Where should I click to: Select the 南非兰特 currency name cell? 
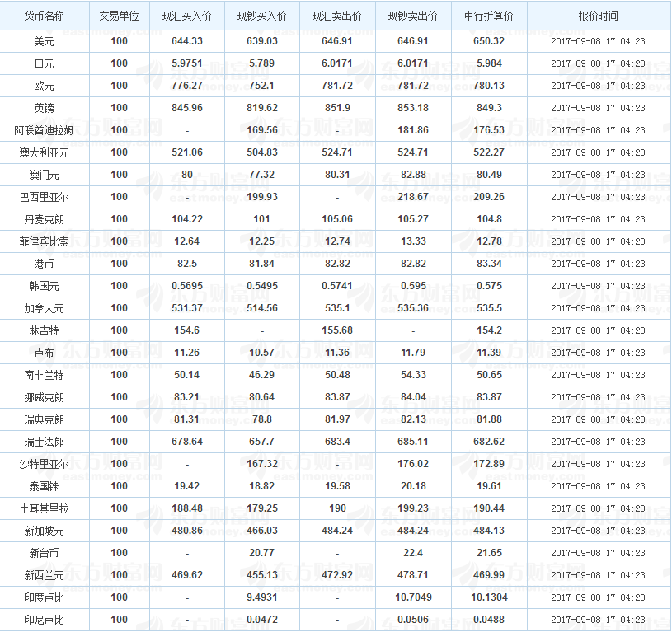[x=45, y=376]
